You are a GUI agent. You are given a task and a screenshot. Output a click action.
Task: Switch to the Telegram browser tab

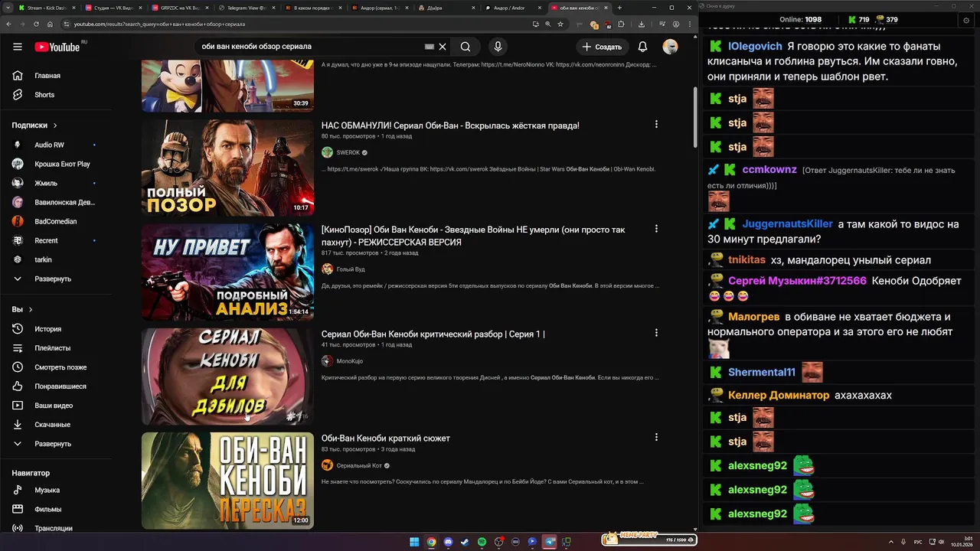pos(247,8)
